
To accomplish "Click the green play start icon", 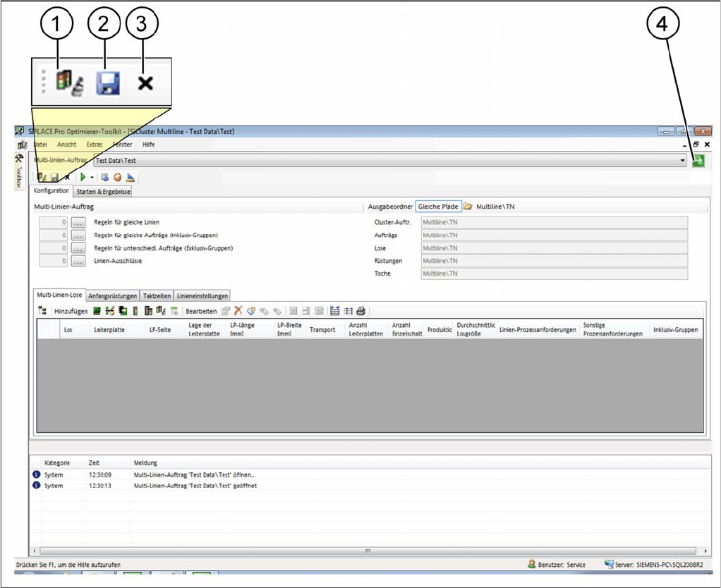I will (83, 178).
